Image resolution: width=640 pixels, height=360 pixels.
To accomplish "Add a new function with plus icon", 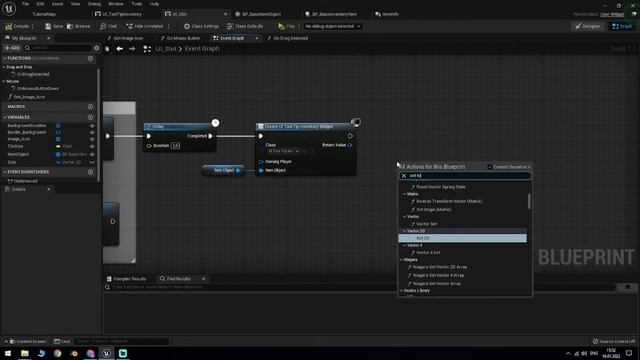I will [x=91, y=58].
